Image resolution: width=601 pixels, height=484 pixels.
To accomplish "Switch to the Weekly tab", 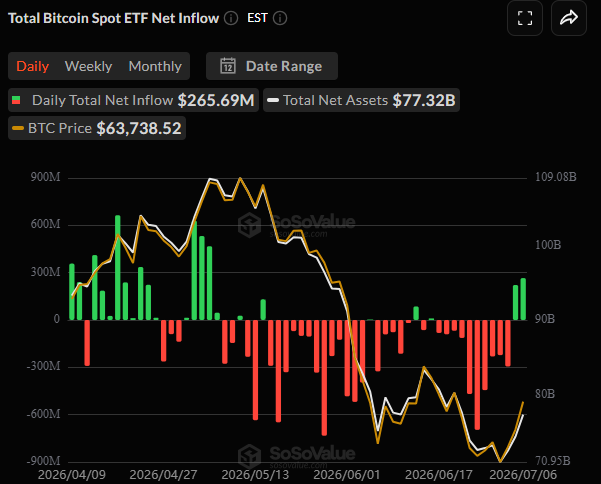I will [x=88, y=66].
